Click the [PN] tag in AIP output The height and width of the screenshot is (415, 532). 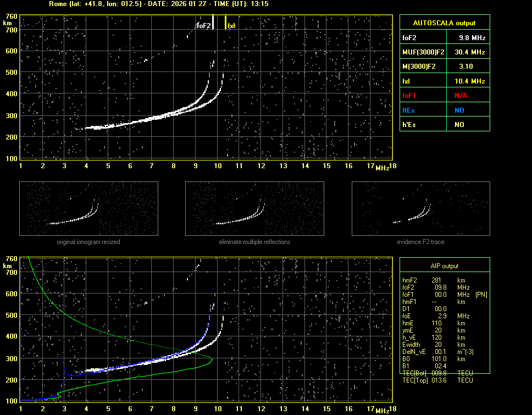481,295
